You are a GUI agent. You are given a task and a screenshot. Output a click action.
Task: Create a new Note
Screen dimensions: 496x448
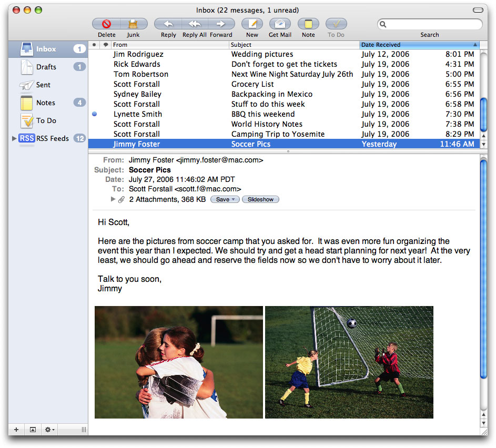click(x=308, y=24)
